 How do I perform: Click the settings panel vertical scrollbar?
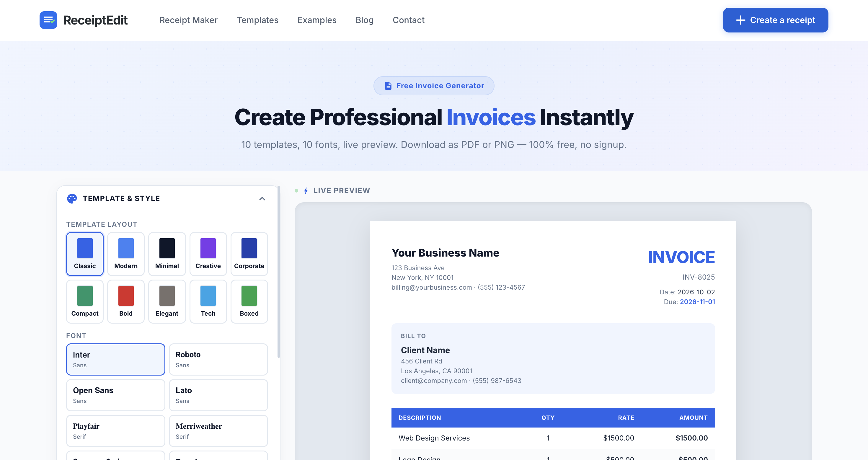pyautogui.click(x=279, y=271)
